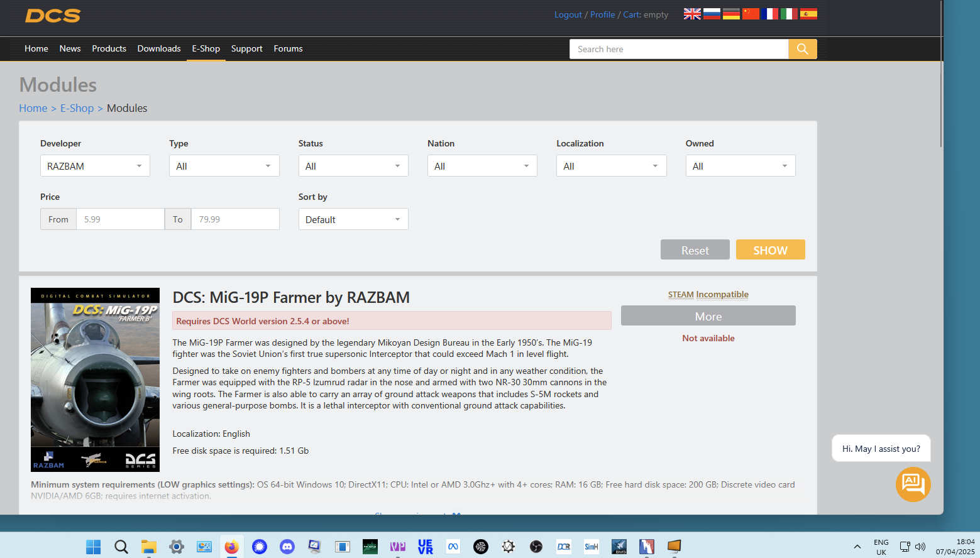980x558 pixels.
Task: Switch site language with the German flag
Action: pos(731,14)
